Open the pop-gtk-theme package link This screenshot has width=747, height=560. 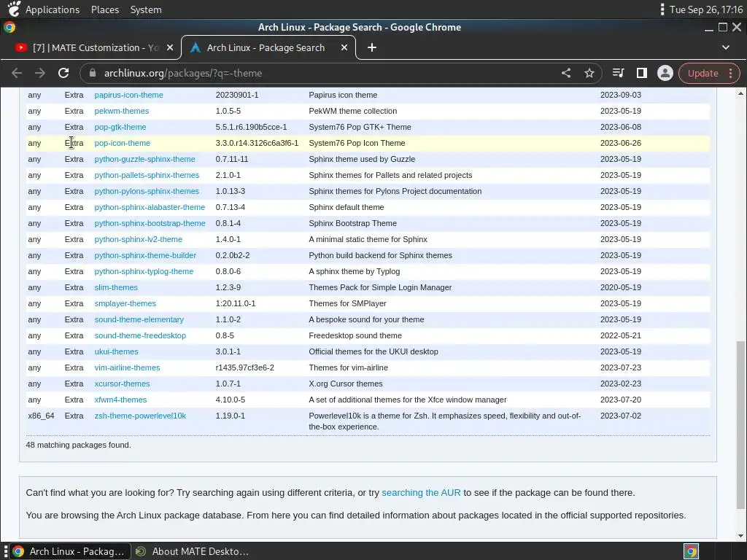tap(120, 127)
